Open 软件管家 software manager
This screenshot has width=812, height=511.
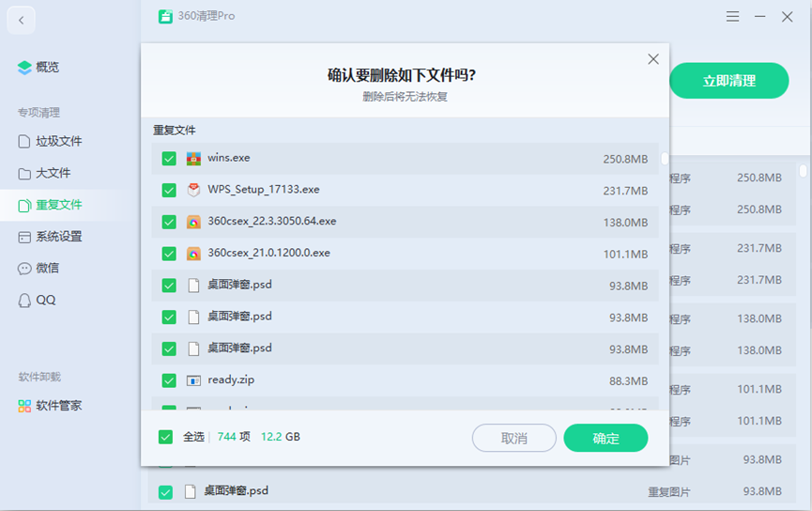click(51, 406)
